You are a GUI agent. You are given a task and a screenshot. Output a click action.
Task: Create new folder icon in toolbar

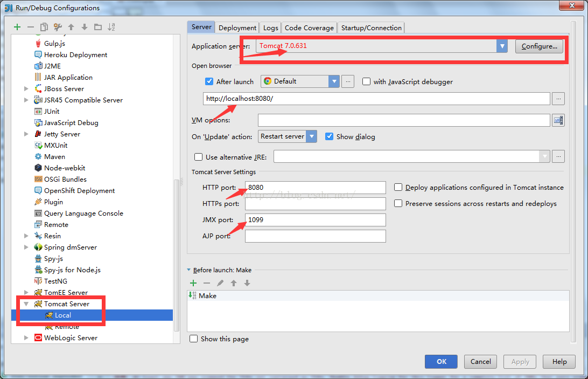click(x=98, y=27)
